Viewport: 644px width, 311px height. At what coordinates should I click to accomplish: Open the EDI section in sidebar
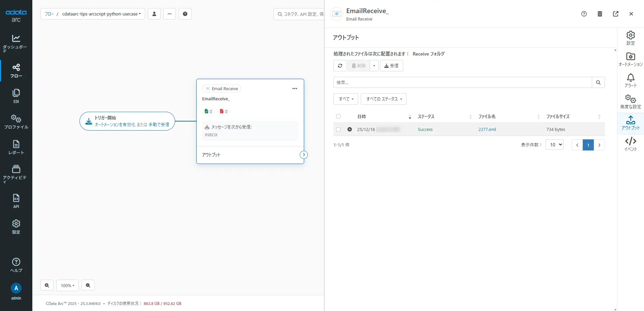[x=16, y=96]
